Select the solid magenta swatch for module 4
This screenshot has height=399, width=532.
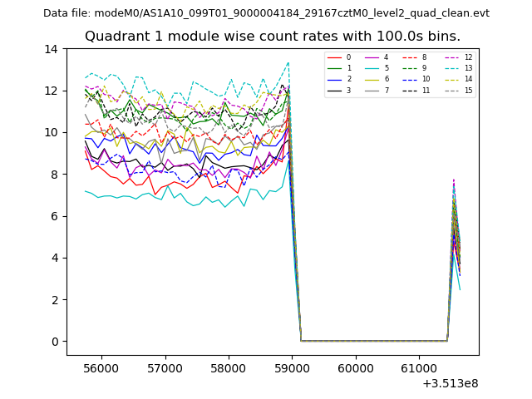pos(372,57)
